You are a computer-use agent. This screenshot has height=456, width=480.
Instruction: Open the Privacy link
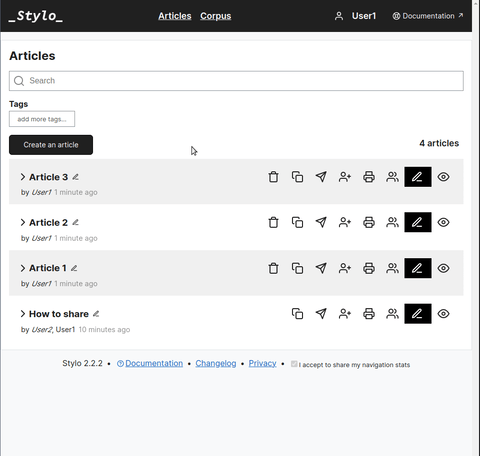pyautogui.click(x=262, y=363)
